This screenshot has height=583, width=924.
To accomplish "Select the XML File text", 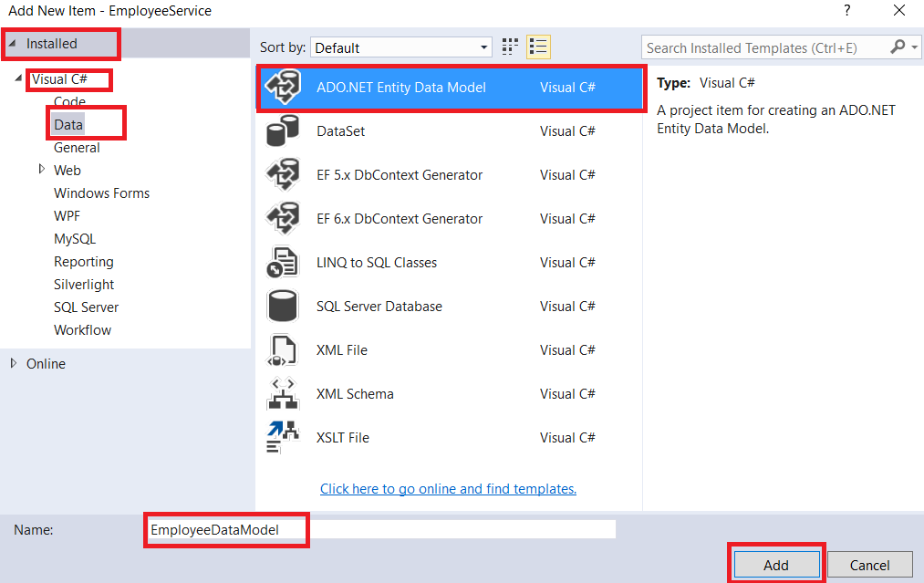I will coord(342,350).
